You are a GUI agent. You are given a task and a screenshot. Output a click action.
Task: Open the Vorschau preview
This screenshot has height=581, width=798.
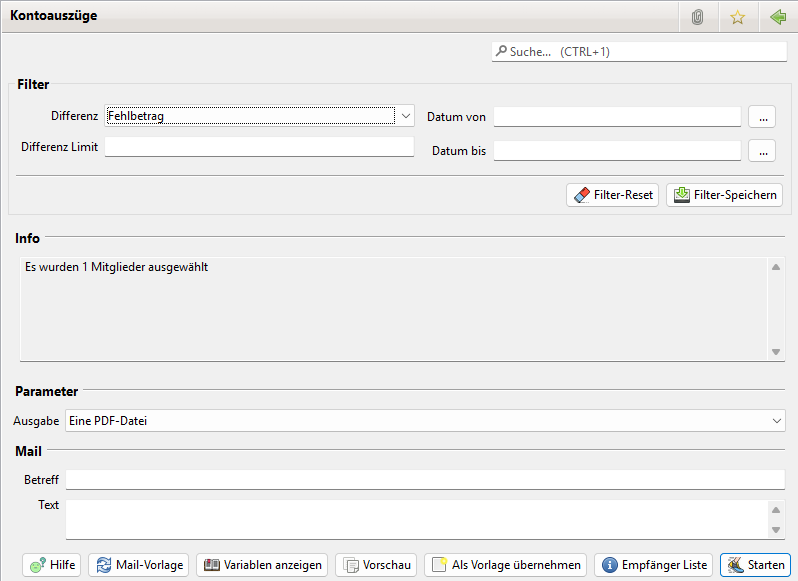[x=376, y=565]
